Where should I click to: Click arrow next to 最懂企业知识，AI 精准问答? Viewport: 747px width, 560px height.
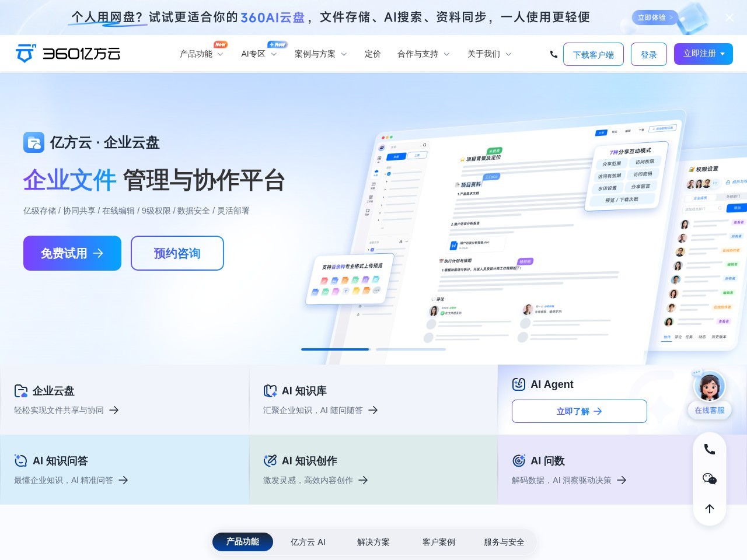123,480
